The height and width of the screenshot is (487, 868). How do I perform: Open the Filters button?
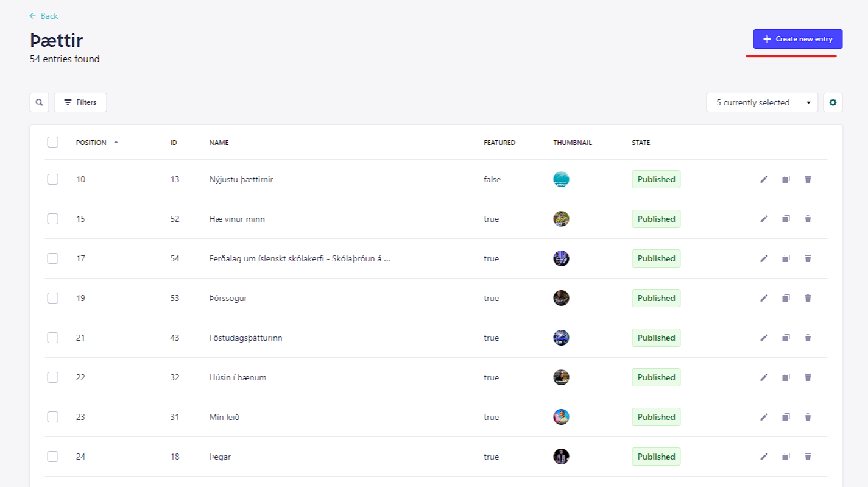click(80, 102)
